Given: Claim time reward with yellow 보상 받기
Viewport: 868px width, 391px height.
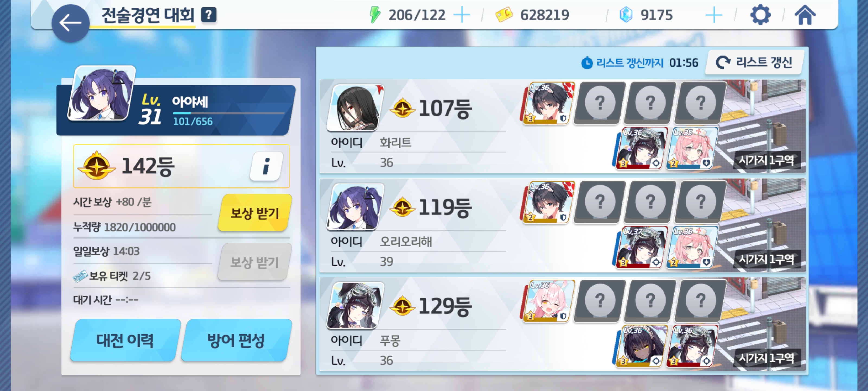Looking at the screenshot, I should click(x=254, y=213).
